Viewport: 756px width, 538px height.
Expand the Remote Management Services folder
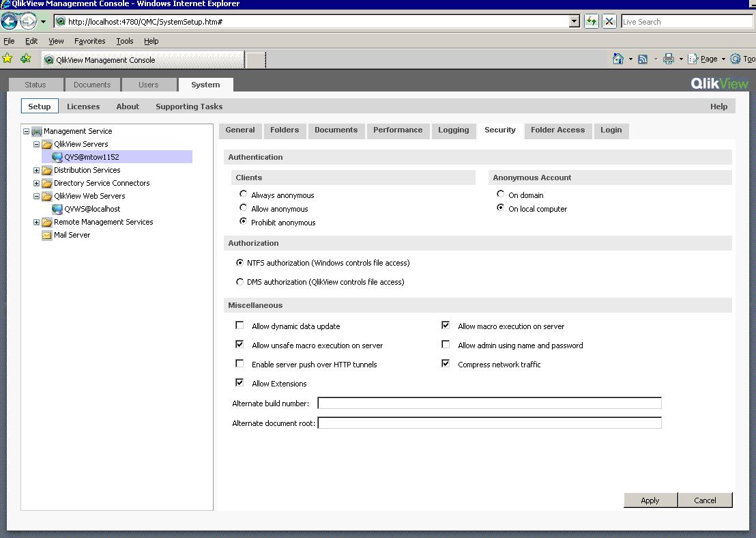coord(36,223)
